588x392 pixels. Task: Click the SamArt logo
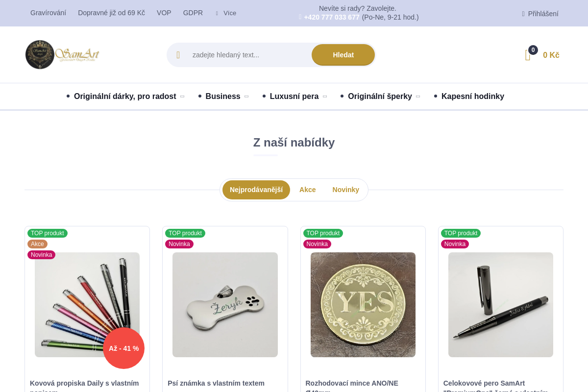coord(62,55)
